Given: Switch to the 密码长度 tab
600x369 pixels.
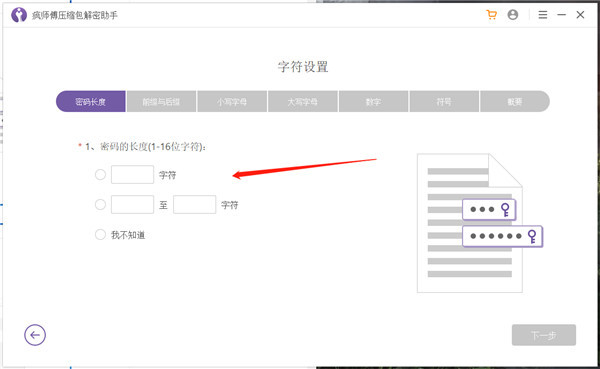Looking at the screenshot, I should pyautogui.click(x=91, y=101).
